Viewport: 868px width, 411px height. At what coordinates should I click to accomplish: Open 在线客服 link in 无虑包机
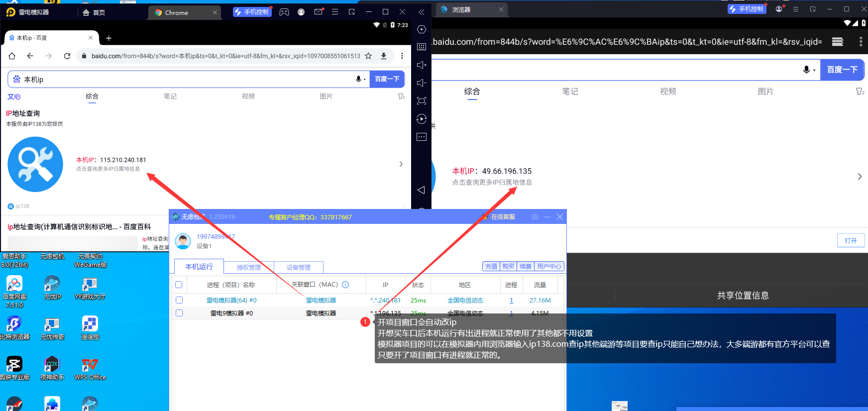(x=500, y=217)
